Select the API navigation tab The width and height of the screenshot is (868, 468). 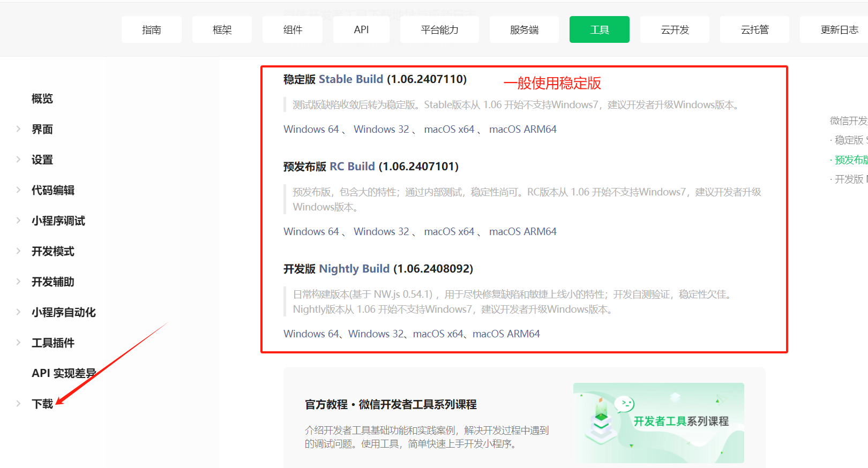[x=361, y=29]
